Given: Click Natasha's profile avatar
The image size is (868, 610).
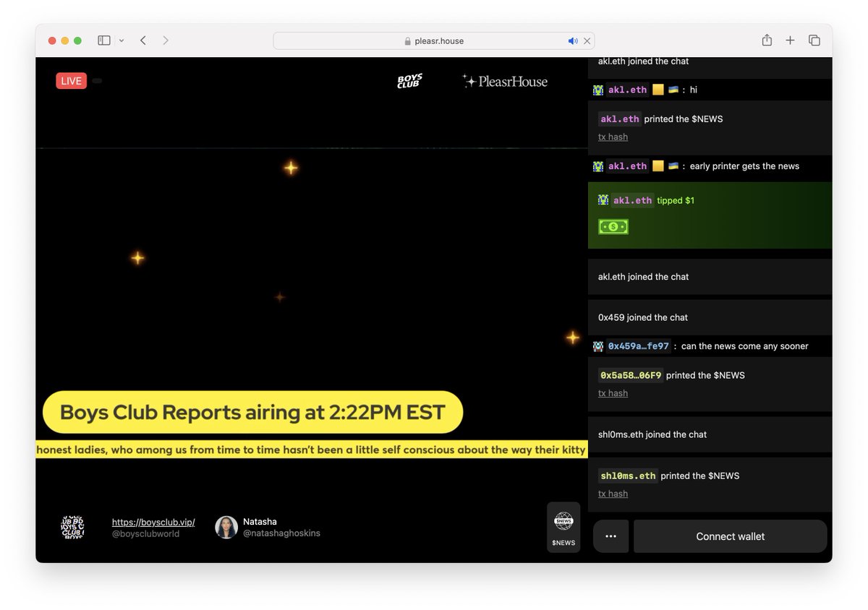Looking at the screenshot, I should pos(226,527).
